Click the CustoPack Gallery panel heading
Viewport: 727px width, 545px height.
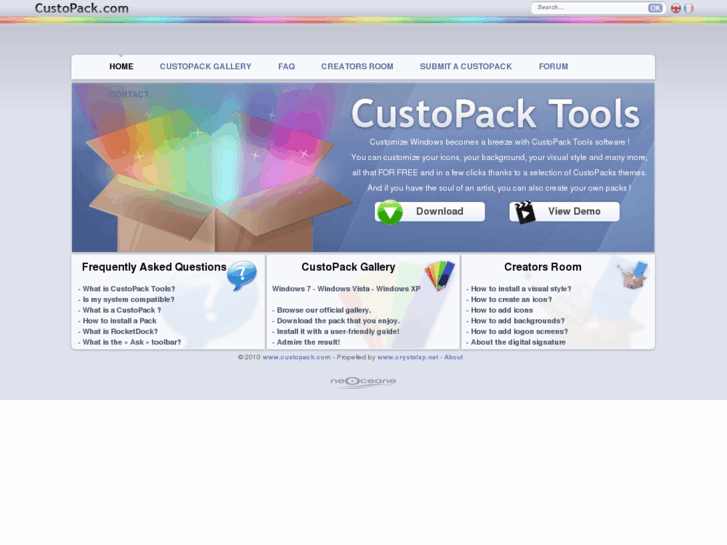point(348,267)
